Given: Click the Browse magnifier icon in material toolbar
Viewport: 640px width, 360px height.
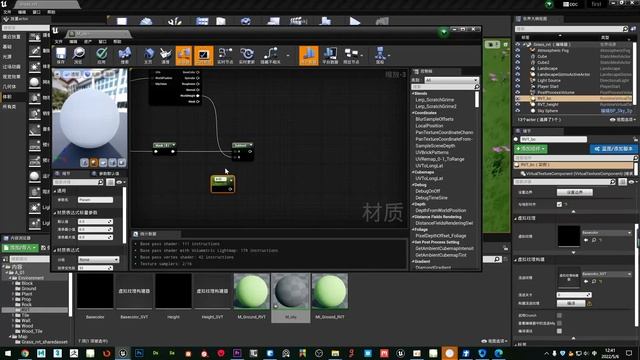Looking at the screenshot, I should pyautogui.click(x=78, y=56).
